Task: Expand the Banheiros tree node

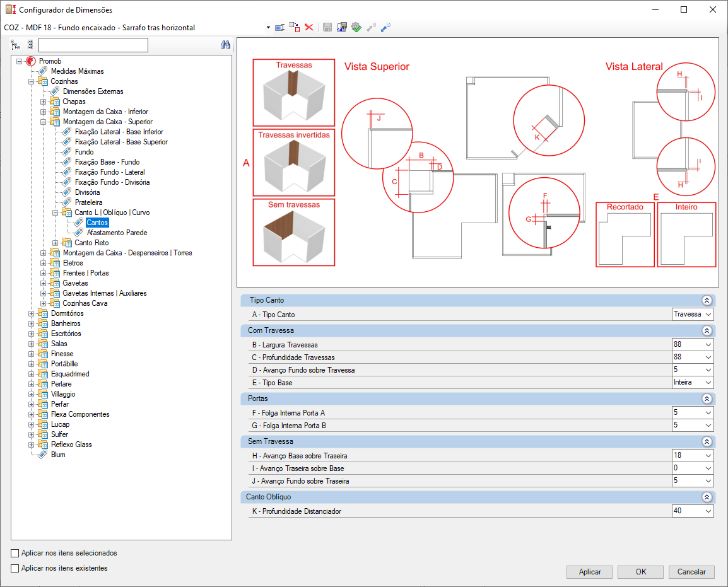Action: click(31, 323)
